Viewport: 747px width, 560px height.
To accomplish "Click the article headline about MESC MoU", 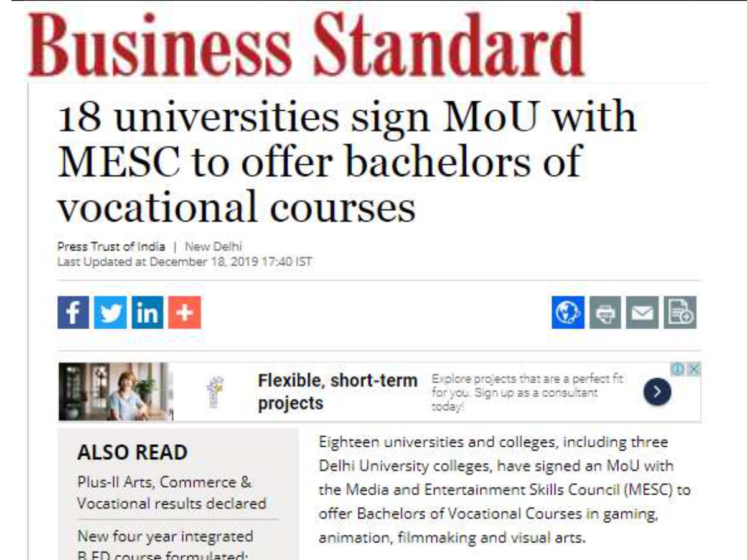I will tap(347, 162).
